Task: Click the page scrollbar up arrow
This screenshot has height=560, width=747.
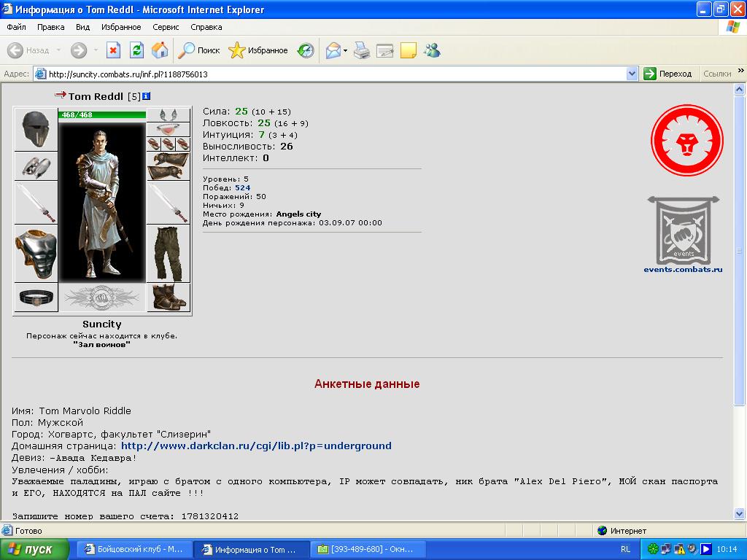Action: tap(740, 89)
